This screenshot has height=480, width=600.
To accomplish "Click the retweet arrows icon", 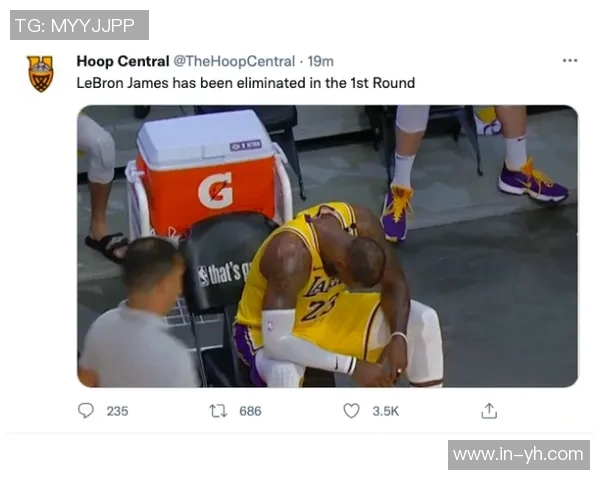I will click(218, 411).
